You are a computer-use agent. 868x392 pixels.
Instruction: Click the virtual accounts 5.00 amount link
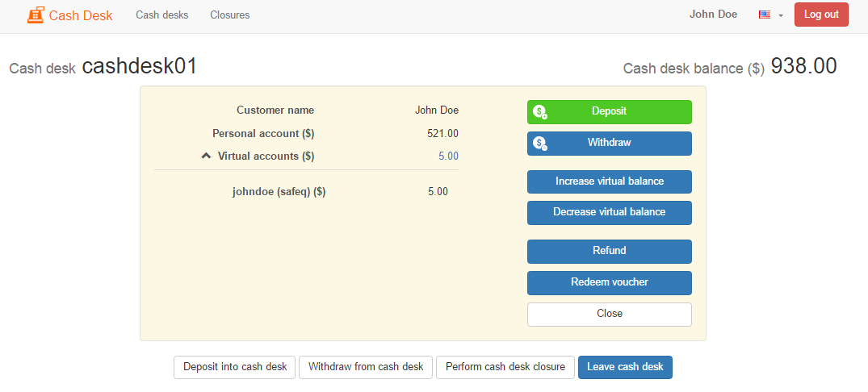tap(448, 156)
